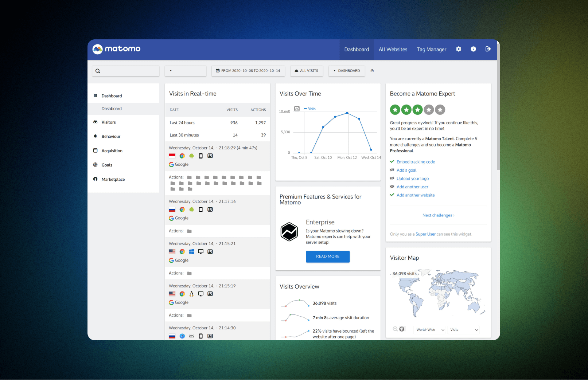Screen dimensions: 588x380
Task: Click Linux penguin icon in 21:15:19 visit
Action: tap(191, 294)
